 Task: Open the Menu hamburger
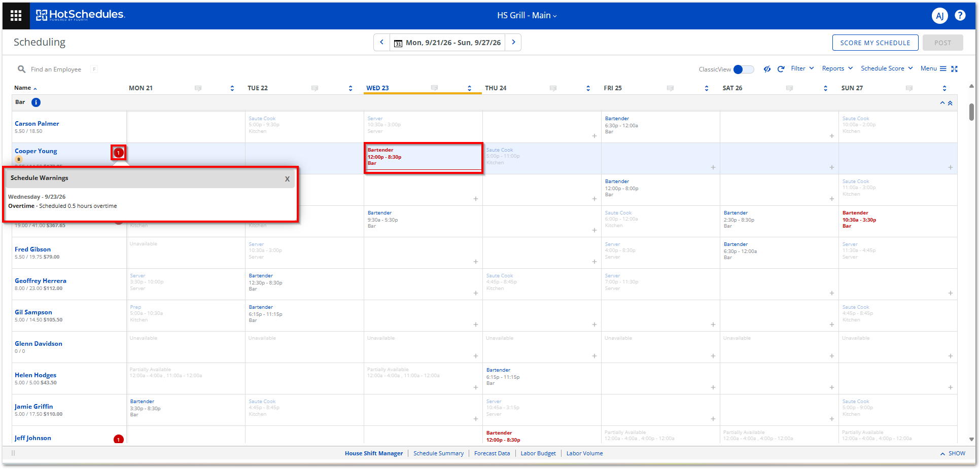pos(933,68)
